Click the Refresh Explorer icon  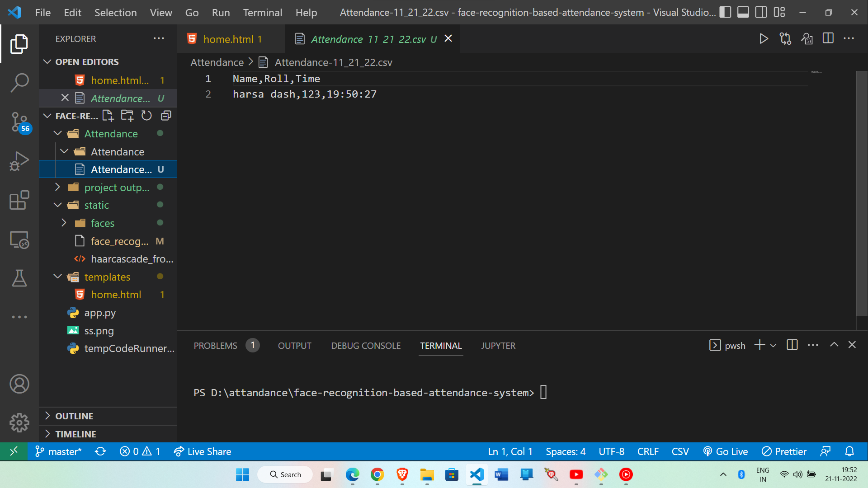[146, 116]
